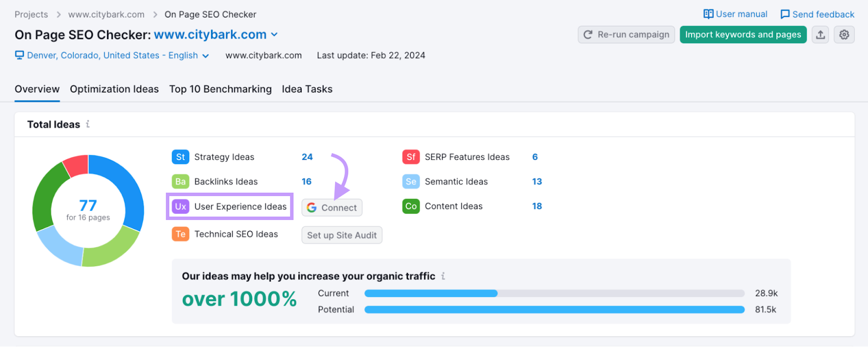Click the Potential traffic progress bar
The width and height of the screenshot is (868, 347).
(x=554, y=310)
